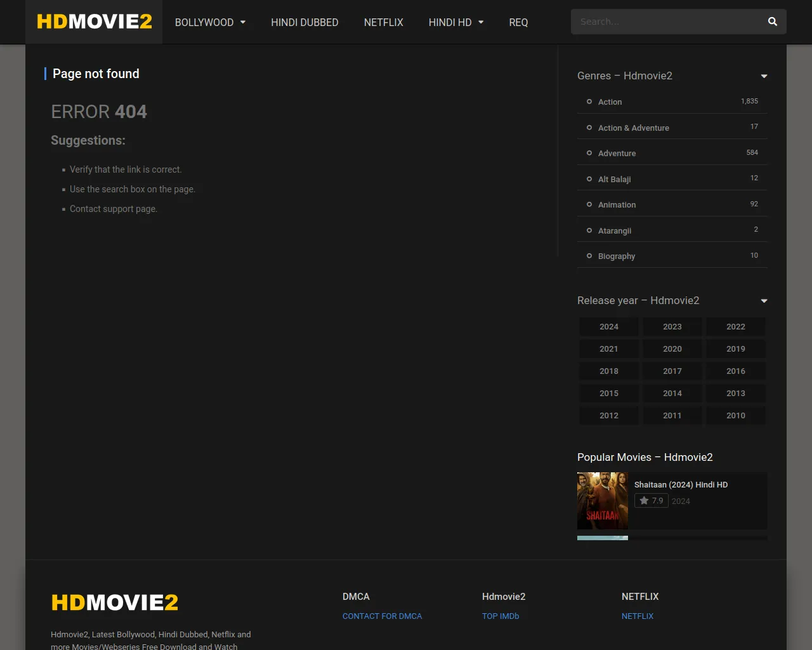The height and width of the screenshot is (650, 812).
Task: Open the TOP IMDb footer link
Action: coord(500,616)
